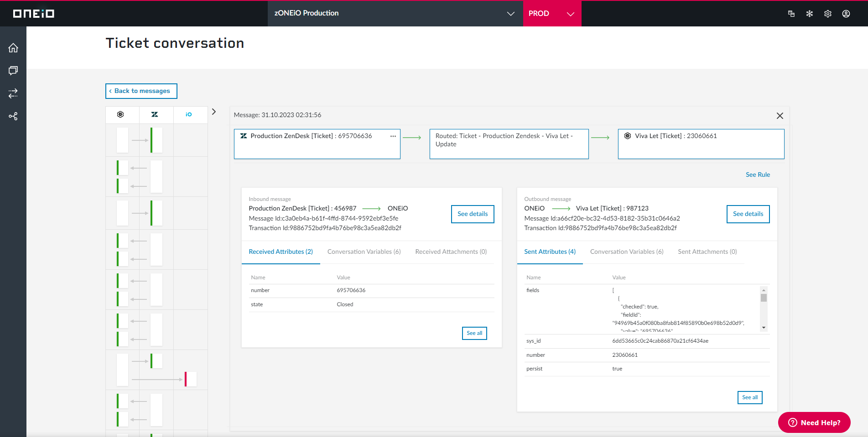Go to Home in sidebar
This screenshot has height=437, width=868.
click(13, 48)
